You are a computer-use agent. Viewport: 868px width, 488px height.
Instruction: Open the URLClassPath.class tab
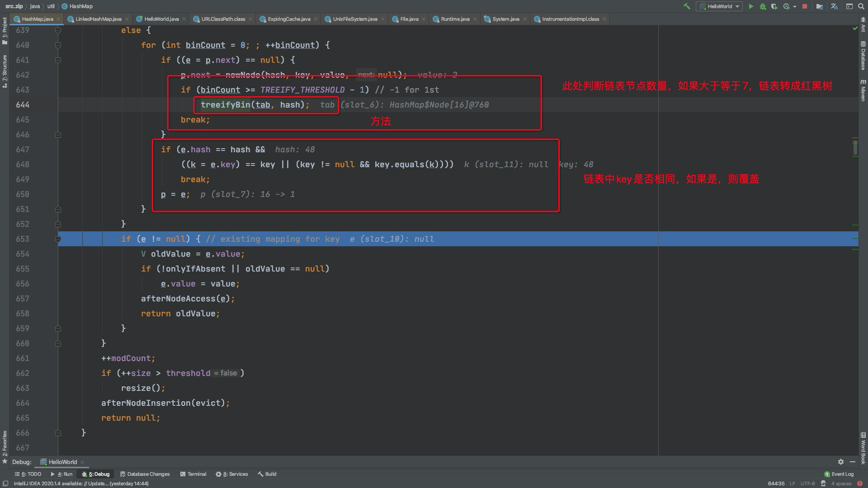tap(223, 19)
